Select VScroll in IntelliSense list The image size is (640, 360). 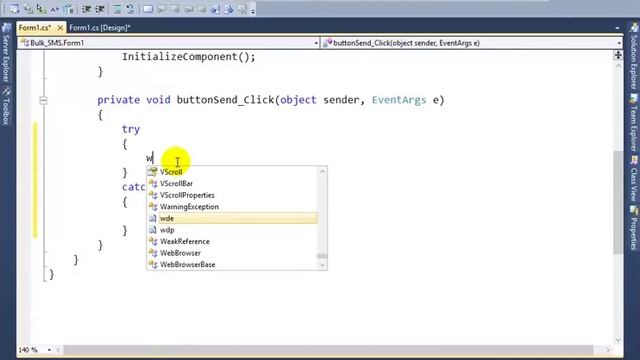[x=171, y=172]
